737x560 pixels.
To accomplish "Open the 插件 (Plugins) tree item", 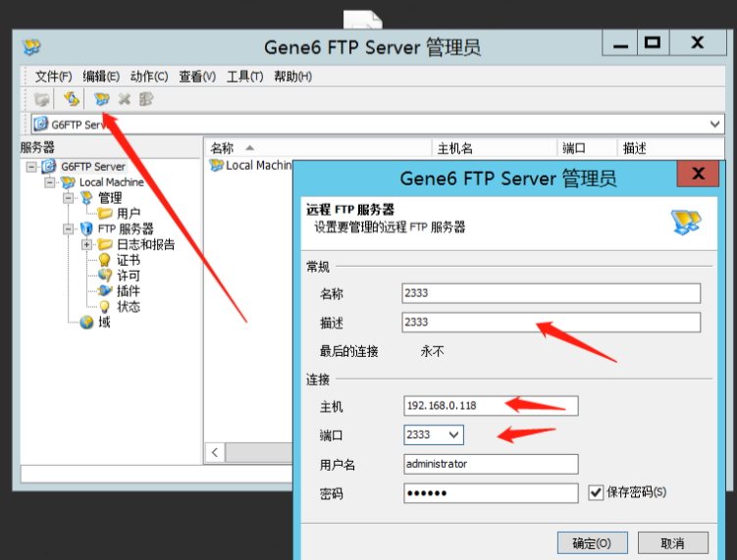I will click(128, 291).
